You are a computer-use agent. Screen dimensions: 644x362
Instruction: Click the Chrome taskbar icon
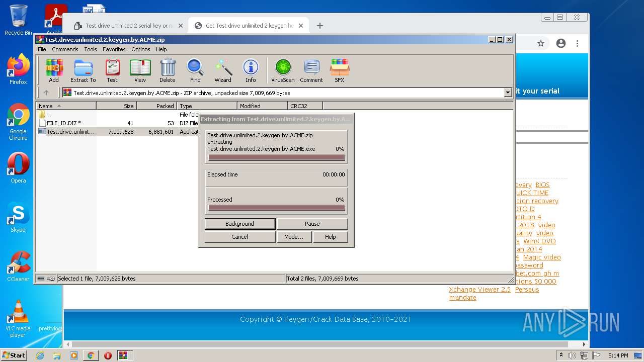tap(91, 355)
